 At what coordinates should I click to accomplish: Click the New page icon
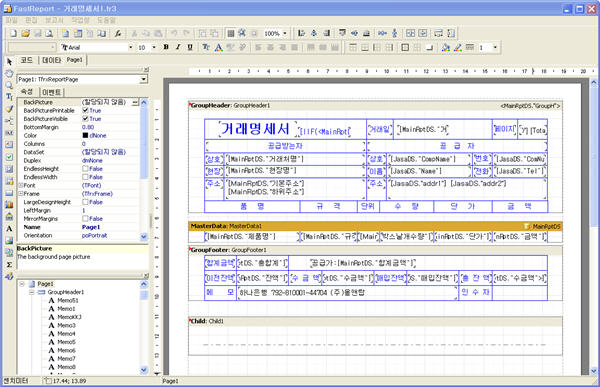[x=66, y=34]
